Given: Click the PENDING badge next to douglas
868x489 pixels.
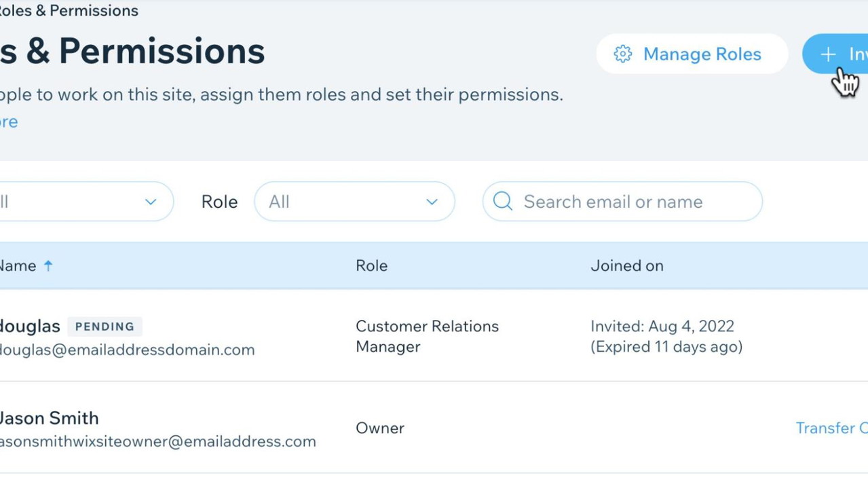Looking at the screenshot, I should (x=105, y=327).
